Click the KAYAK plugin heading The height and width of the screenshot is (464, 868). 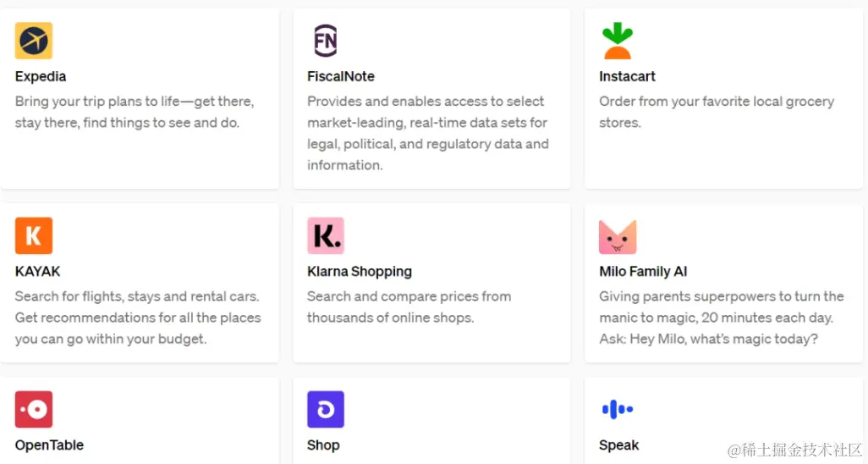(38, 272)
